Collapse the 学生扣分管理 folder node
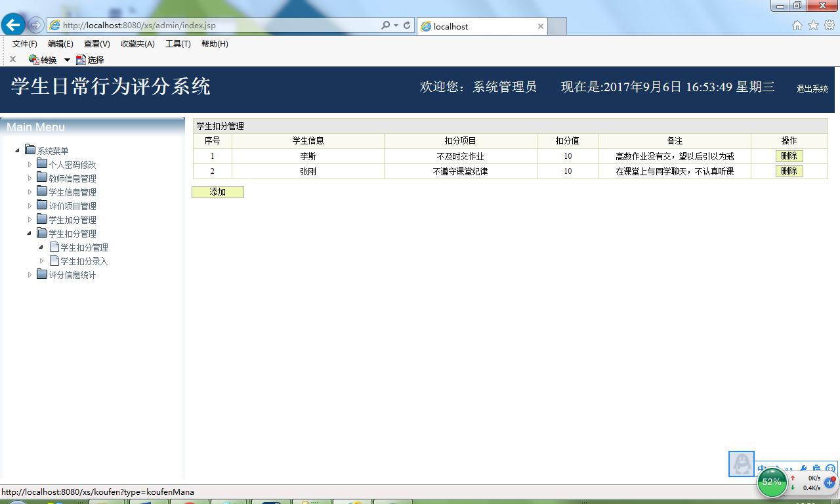This screenshot has height=504, width=840. click(30, 233)
